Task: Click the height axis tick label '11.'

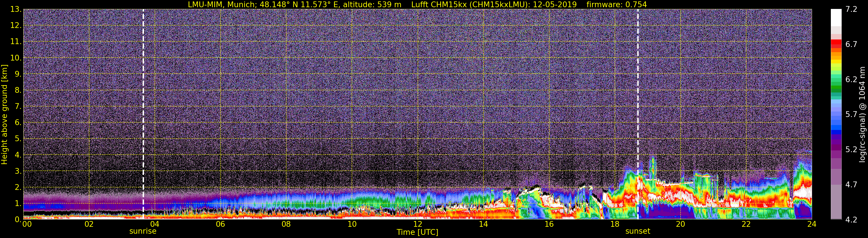Action: pos(16,41)
